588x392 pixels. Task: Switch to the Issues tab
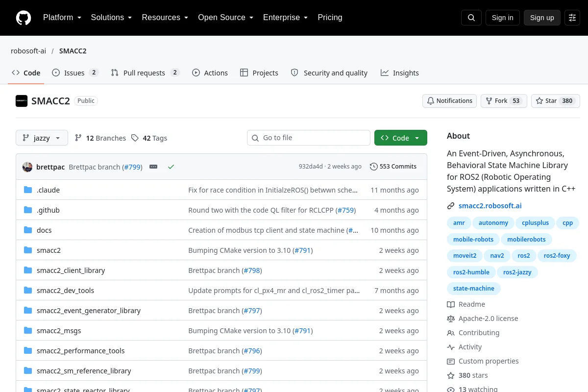[75, 73]
